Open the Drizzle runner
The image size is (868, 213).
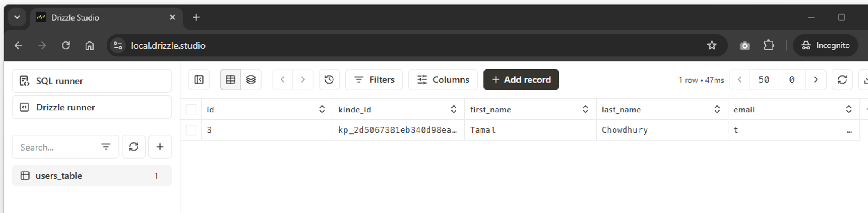click(x=92, y=107)
